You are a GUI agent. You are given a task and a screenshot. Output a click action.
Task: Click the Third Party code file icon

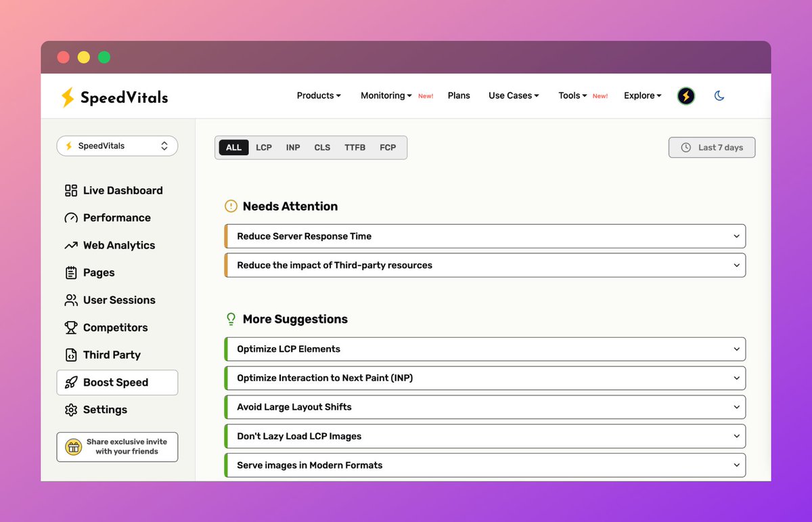(71, 355)
